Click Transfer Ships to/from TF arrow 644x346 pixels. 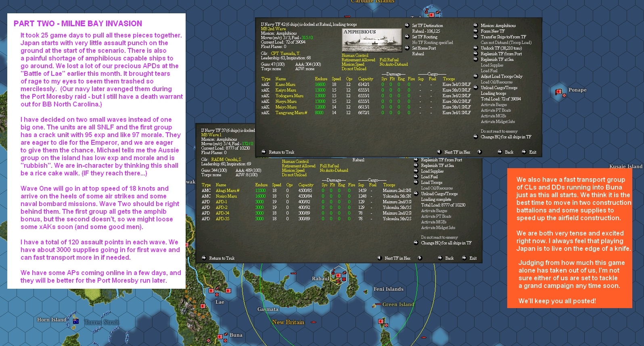[476, 37]
